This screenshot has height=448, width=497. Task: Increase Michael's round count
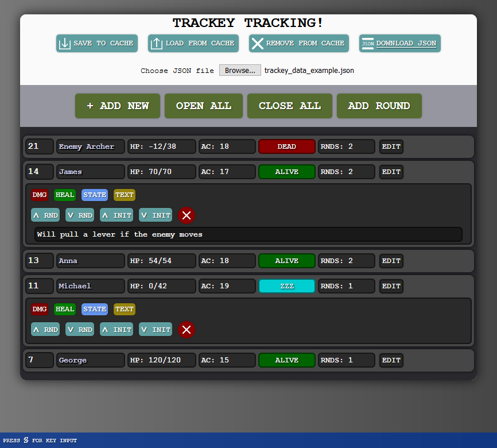(x=45, y=330)
